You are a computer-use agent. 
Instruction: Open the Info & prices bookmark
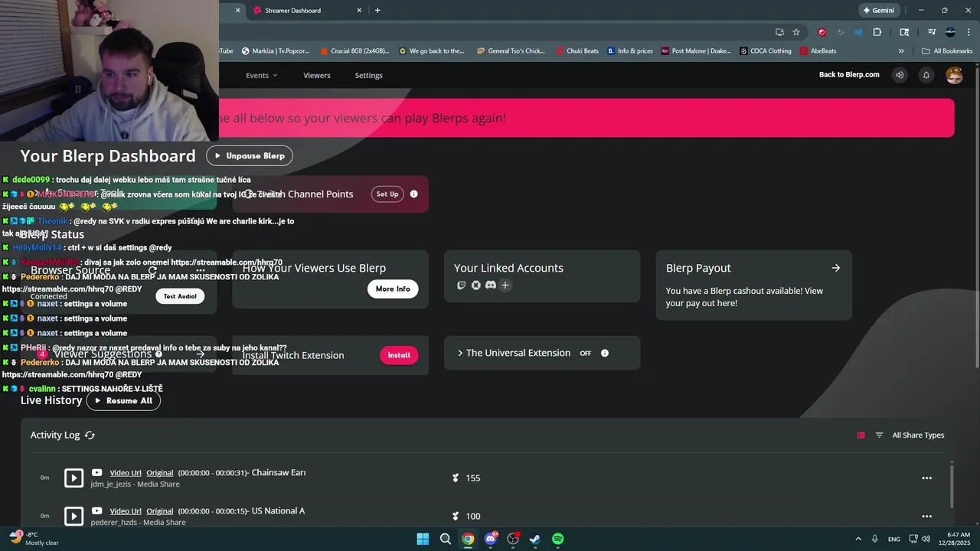coord(630,51)
